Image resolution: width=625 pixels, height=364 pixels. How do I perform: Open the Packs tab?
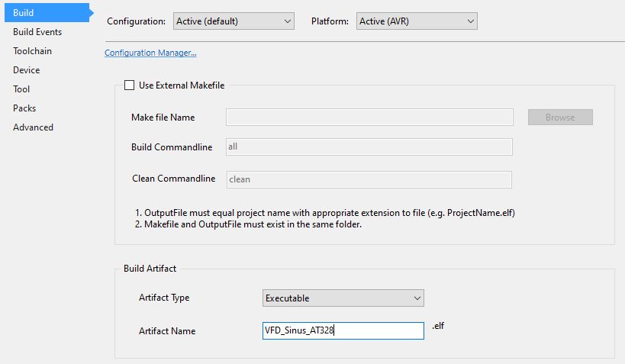(24, 108)
